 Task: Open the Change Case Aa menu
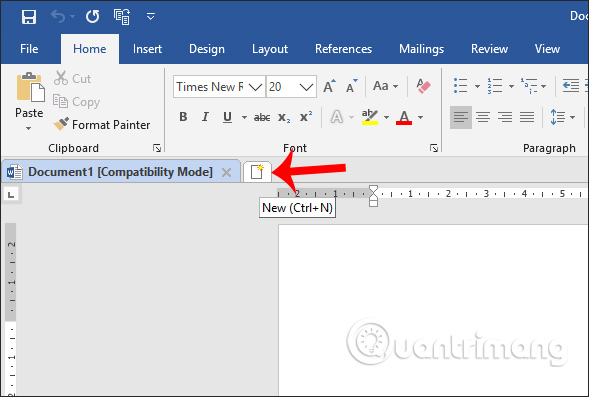(385, 86)
